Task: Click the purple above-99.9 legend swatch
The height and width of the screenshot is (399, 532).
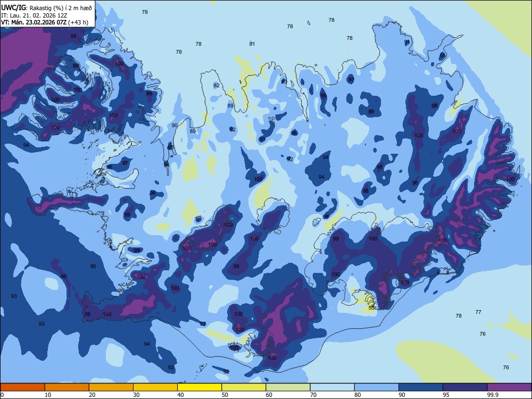Action: [509, 387]
